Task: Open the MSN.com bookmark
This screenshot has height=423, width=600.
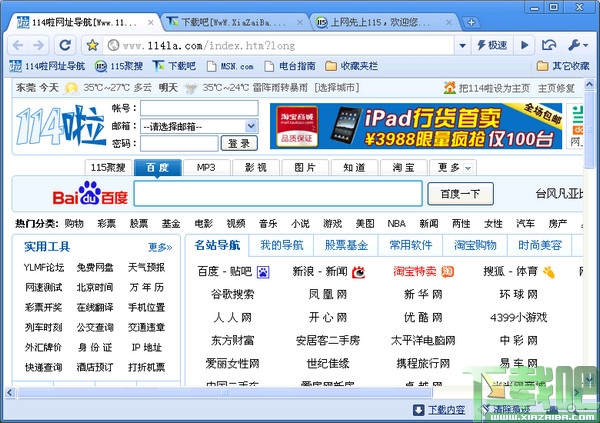Action: tap(230, 66)
